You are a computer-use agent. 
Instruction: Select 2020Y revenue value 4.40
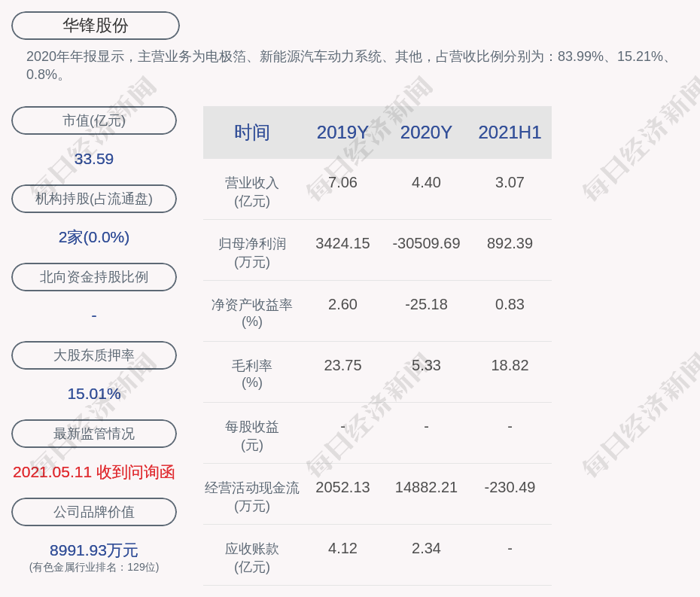[426, 183]
